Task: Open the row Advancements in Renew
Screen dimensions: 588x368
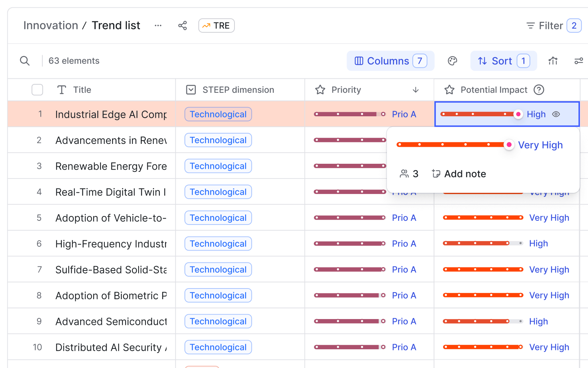Action: click(111, 140)
